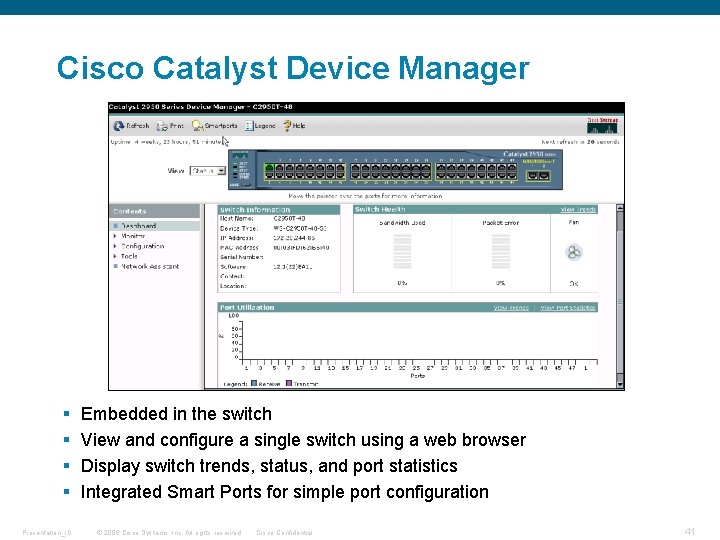Click the Device Type value
Screen dimensions: 720x540
tap(300, 228)
